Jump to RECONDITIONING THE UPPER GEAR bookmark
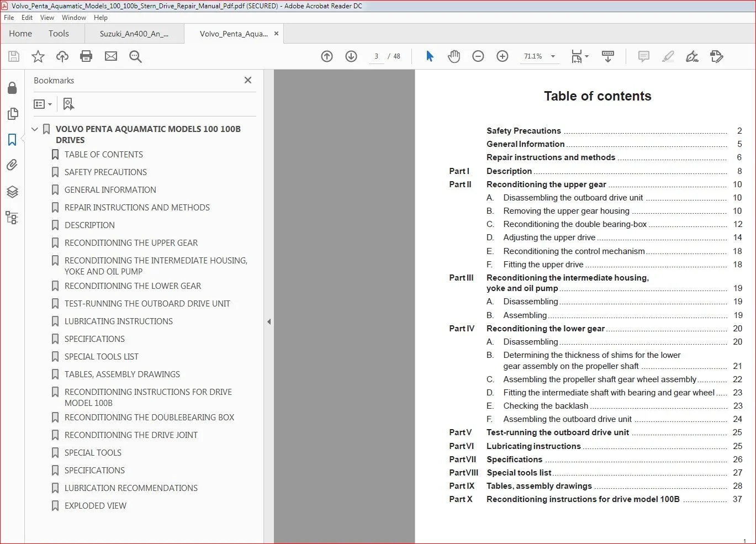The image size is (756, 544). pos(131,243)
